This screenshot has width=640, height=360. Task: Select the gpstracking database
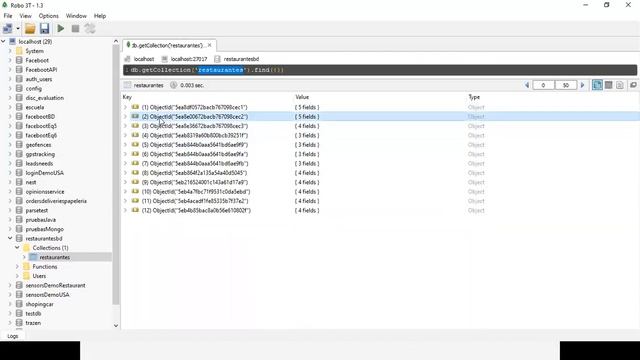40,154
